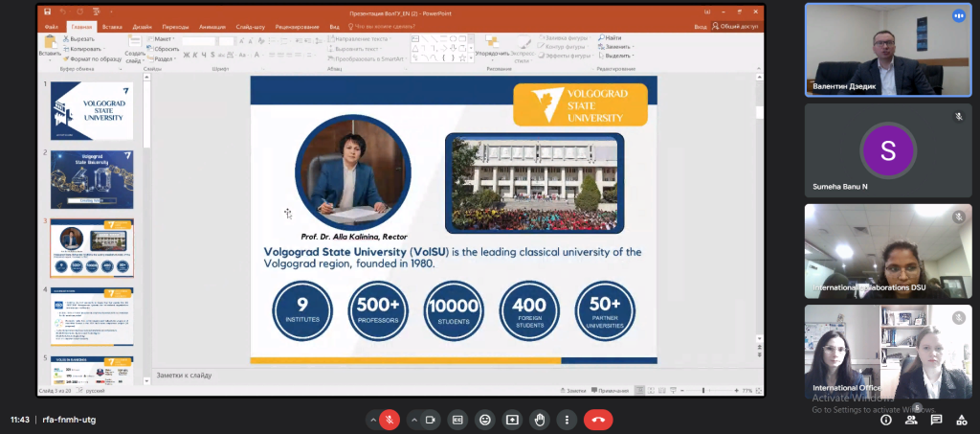Click the Вырезать cut command

(x=78, y=38)
